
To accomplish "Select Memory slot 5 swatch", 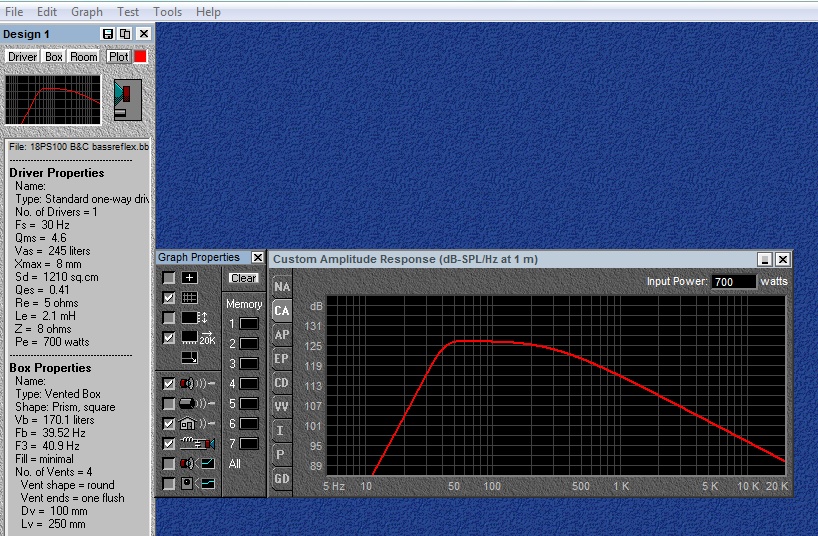I will coord(249,403).
